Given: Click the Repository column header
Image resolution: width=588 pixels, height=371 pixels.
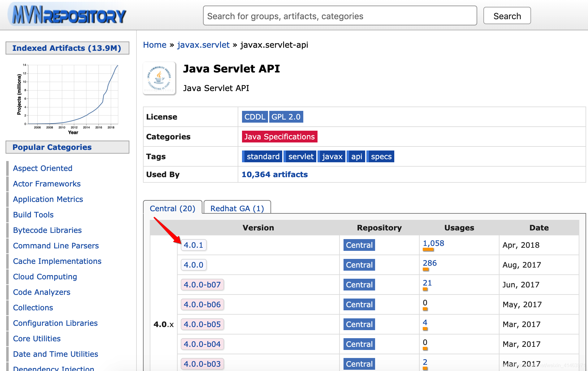Looking at the screenshot, I should click(x=379, y=228).
